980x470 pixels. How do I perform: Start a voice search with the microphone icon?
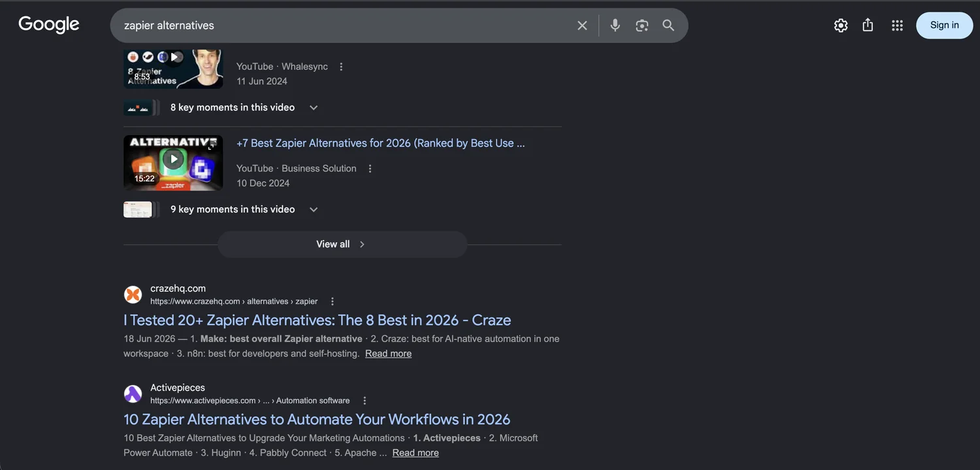(615, 25)
